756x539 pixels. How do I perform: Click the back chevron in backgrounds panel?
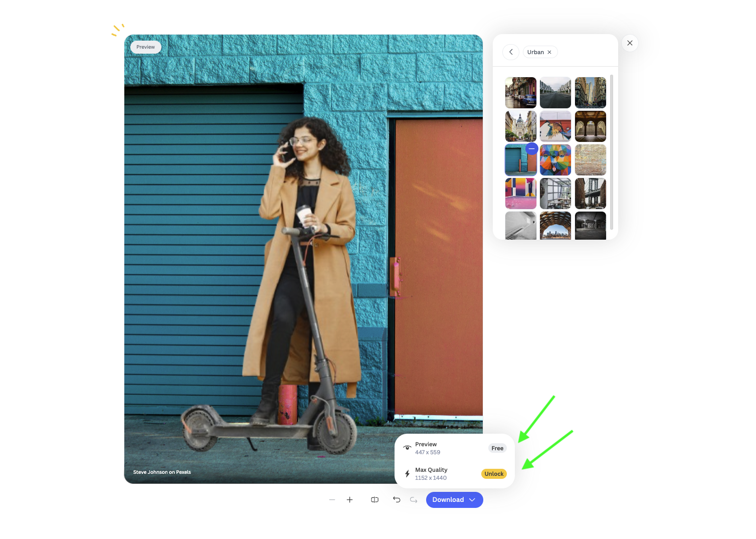[511, 52]
